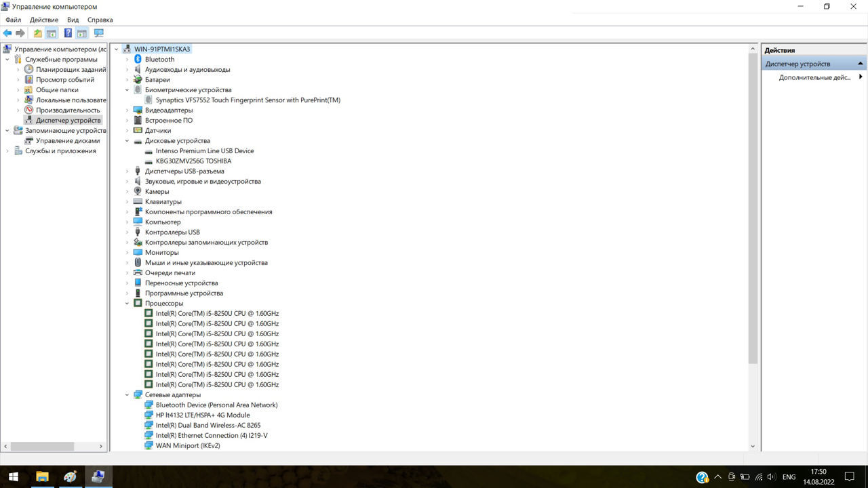This screenshot has height=488, width=868.
Task: Select the Synaptics VFS7552 fingerprint sensor device
Action: tap(248, 100)
